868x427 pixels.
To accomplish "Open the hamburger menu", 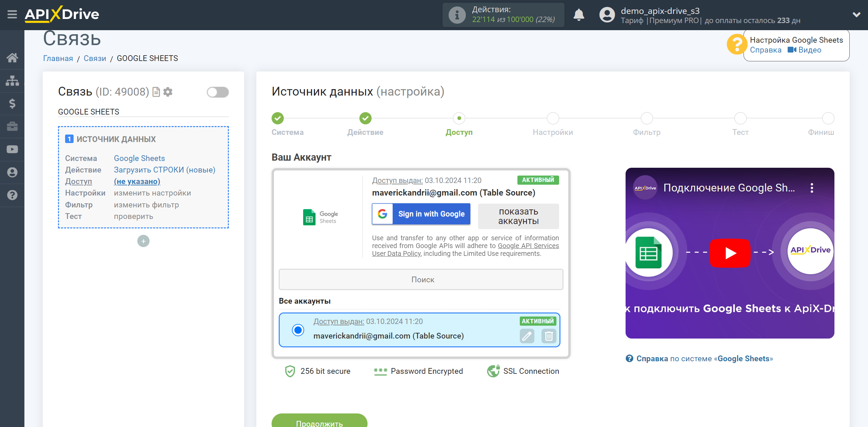I will tap(12, 15).
